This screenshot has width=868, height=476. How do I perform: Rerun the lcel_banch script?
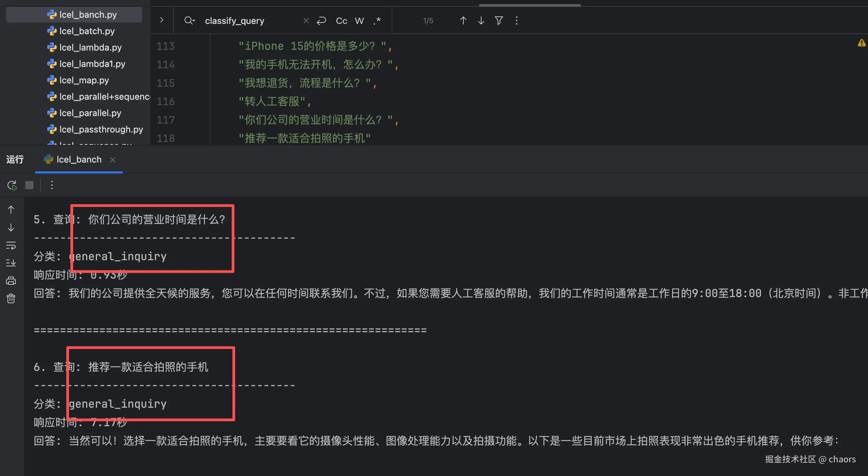[12, 185]
